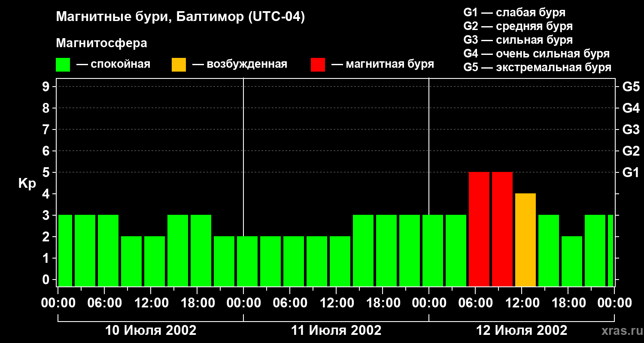Click the 'G3 — сильная буря' legend text

(518, 40)
